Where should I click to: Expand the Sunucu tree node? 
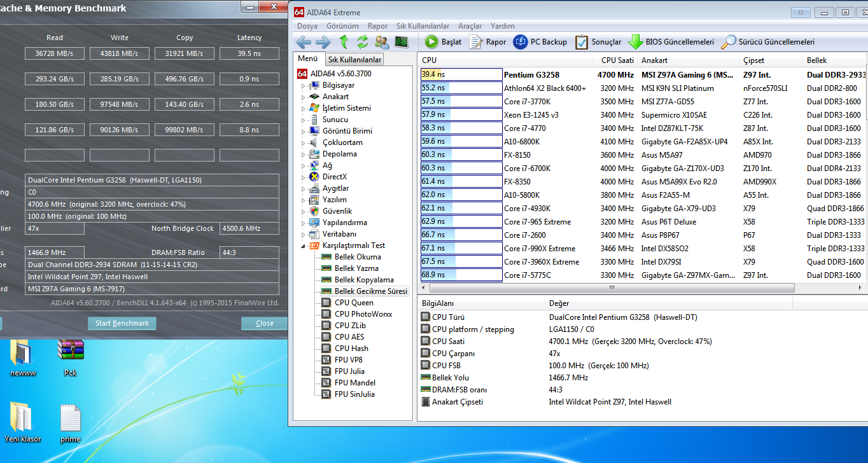point(303,120)
